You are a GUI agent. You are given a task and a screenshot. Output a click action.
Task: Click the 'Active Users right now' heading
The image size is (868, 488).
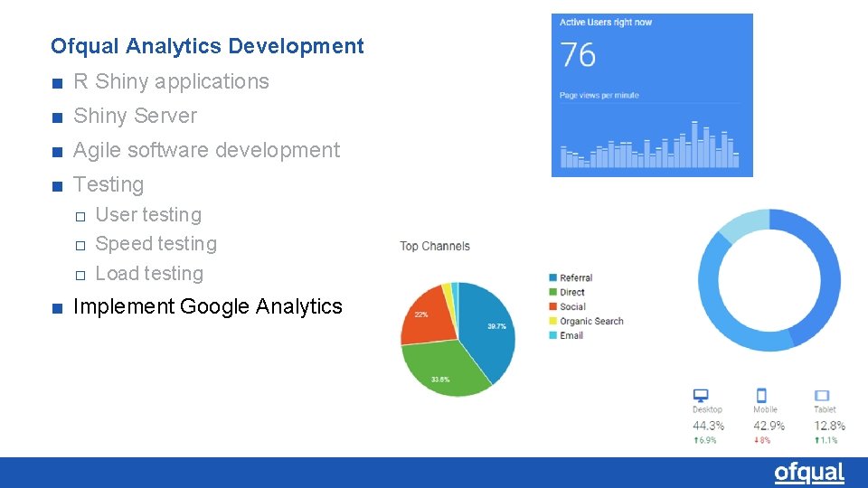(x=606, y=22)
